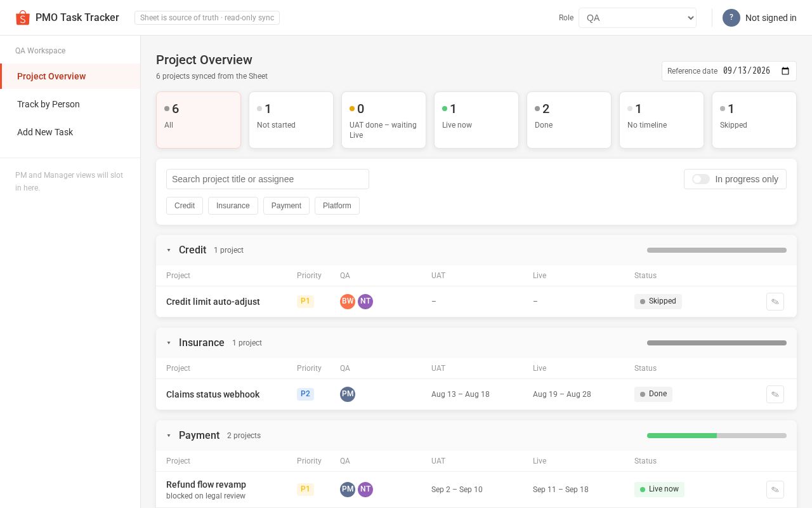
Task: Click the question mark user avatar
Action: (731, 18)
